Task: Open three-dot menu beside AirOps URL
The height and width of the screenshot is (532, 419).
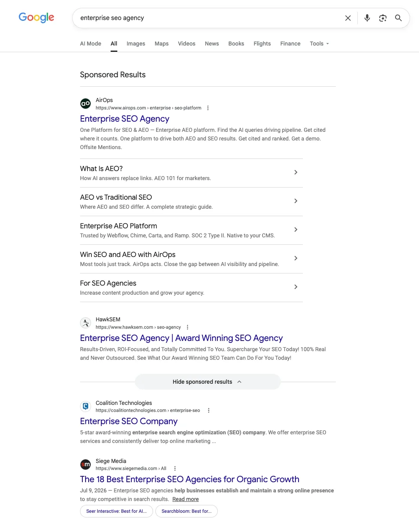Action: pos(208,108)
